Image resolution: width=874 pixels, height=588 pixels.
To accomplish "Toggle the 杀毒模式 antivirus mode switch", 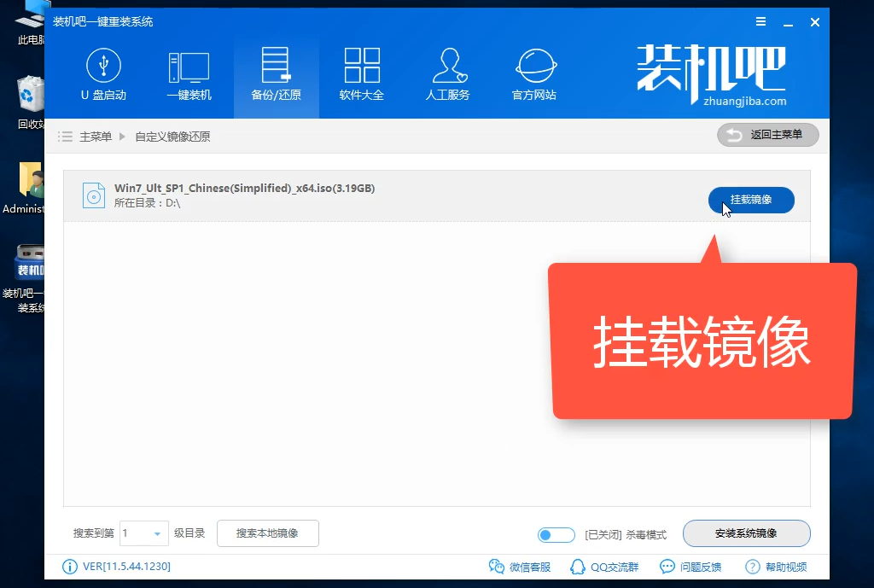I will coord(556,535).
